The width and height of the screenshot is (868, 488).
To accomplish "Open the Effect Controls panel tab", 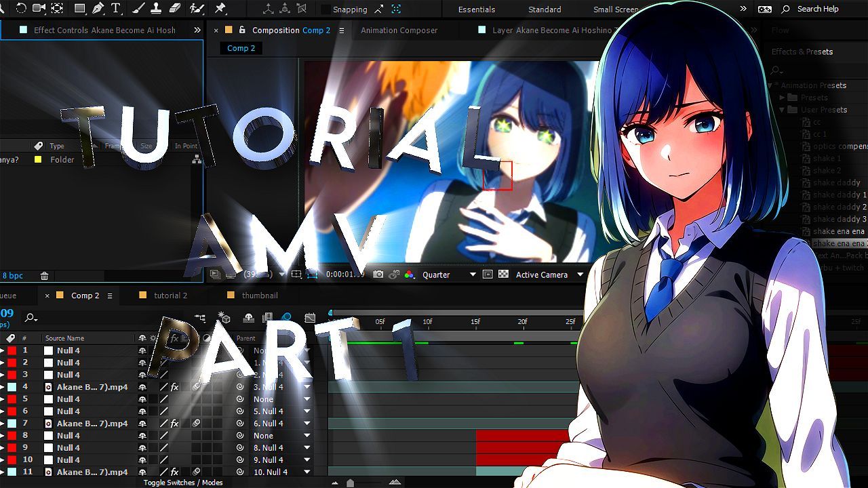I will coord(104,30).
